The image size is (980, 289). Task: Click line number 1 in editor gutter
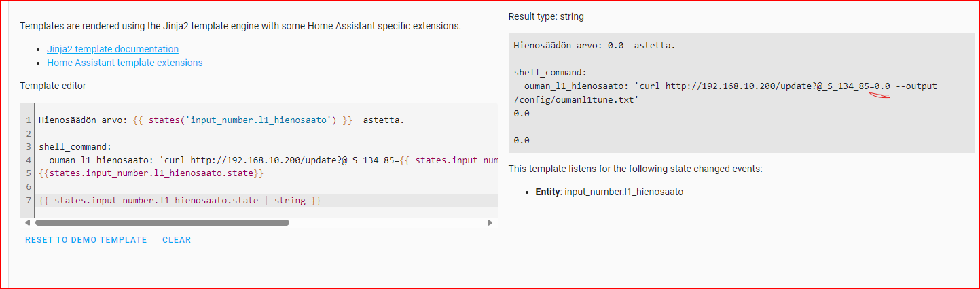point(28,120)
